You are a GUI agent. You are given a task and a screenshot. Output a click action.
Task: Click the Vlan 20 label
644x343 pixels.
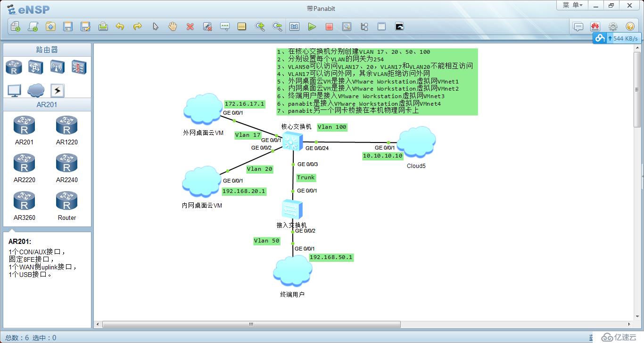tap(259, 169)
